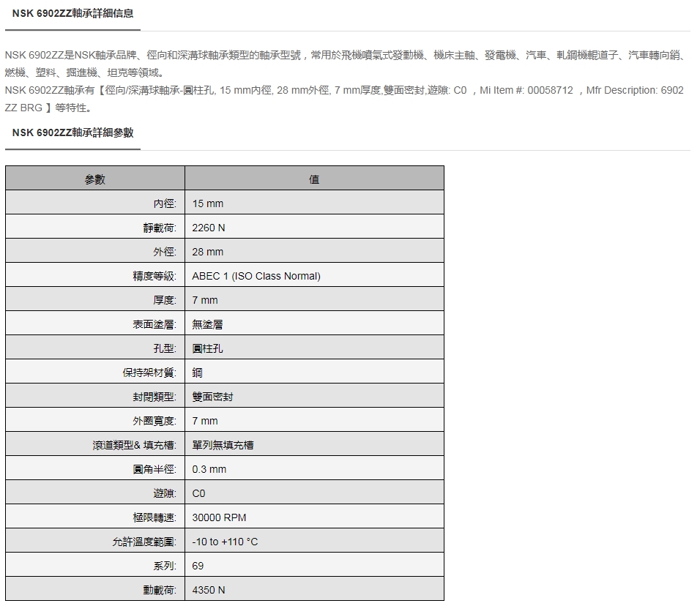Click the "表面塗層:" parameter label
The height and width of the screenshot is (606, 700).
coord(154,324)
